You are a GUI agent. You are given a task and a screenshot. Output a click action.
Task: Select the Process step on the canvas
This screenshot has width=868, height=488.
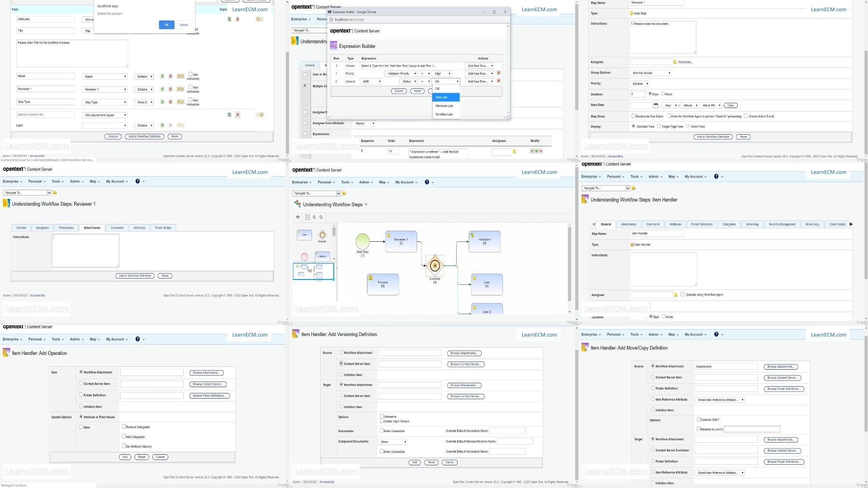tap(383, 284)
